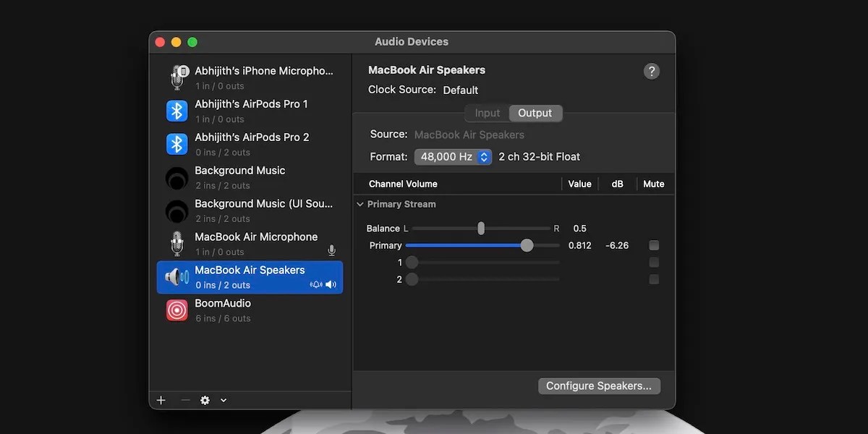The height and width of the screenshot is (434, 868).
Task: Click the BoomAudio target icon in the sidebar
Action: point(176,310)
